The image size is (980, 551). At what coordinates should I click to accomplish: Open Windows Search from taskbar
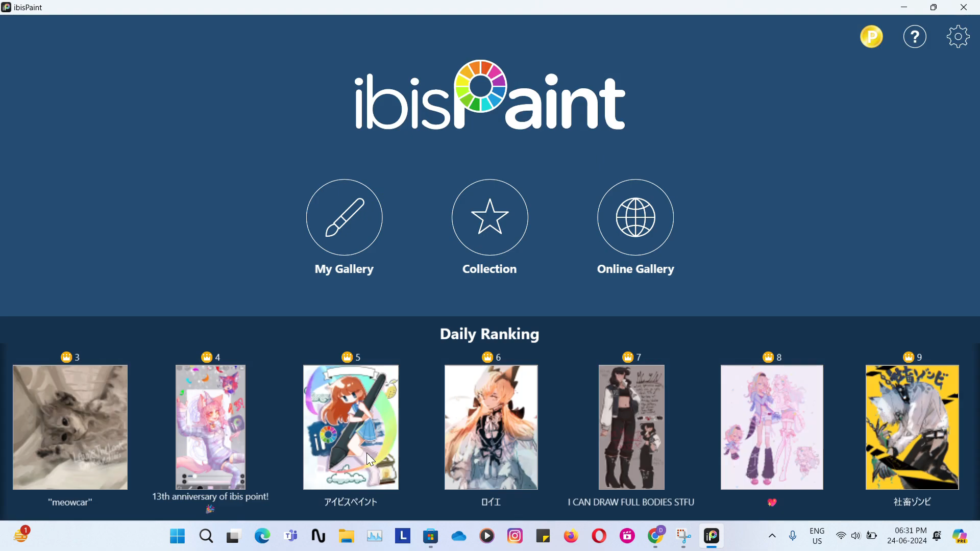[206, 536]
